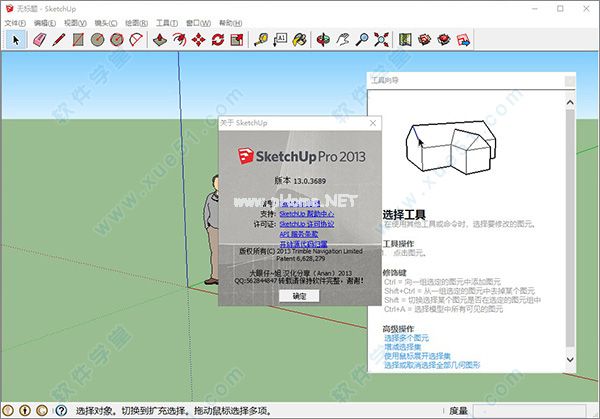Open the API 服务条款 link
The image size is (600, 419).
coord(298,234)
